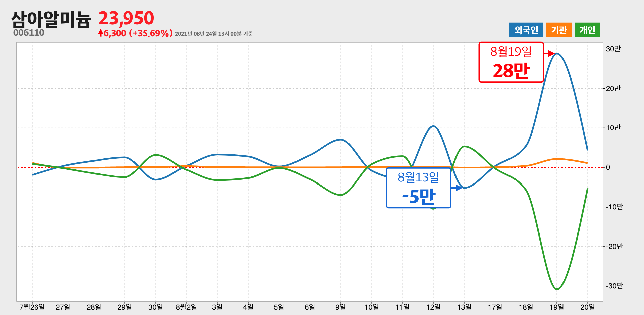Viewport: 644px width, 315px height.
Task: Click the 18일 x-axis date label
Action: pyautogui.click(x=526, y=307)
